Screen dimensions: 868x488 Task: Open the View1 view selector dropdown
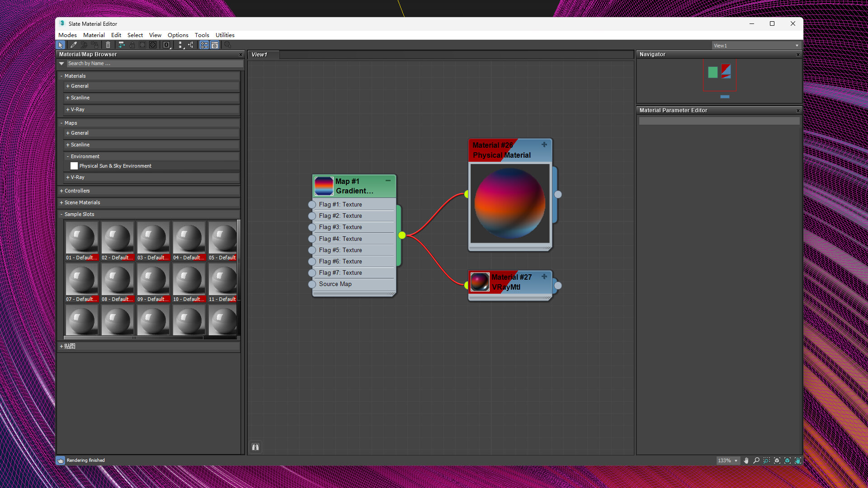pos(756,46)
